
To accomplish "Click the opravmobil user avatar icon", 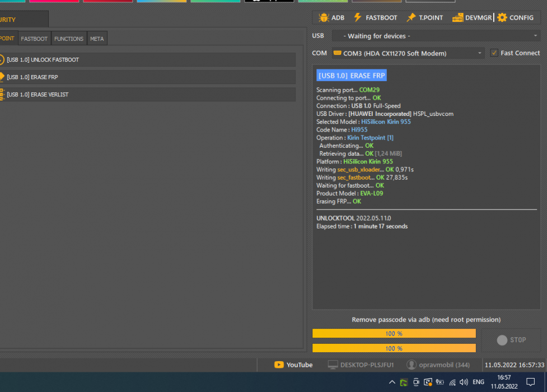I will pos(412,365).
